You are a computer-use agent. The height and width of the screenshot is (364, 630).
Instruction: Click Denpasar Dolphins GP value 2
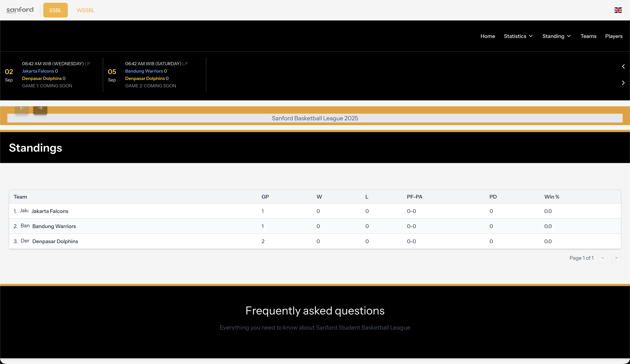(263, 241)
